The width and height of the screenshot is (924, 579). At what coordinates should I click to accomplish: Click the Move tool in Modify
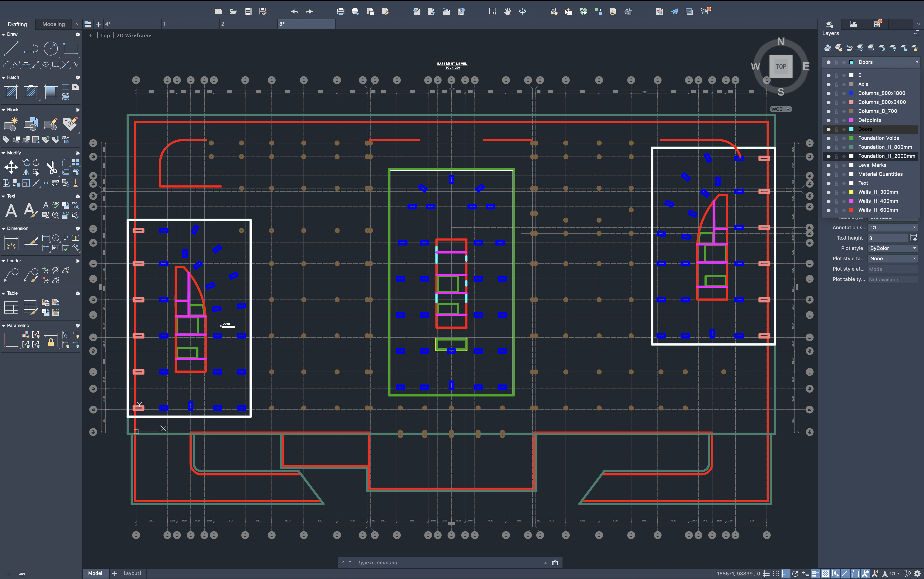coord(11,167)
